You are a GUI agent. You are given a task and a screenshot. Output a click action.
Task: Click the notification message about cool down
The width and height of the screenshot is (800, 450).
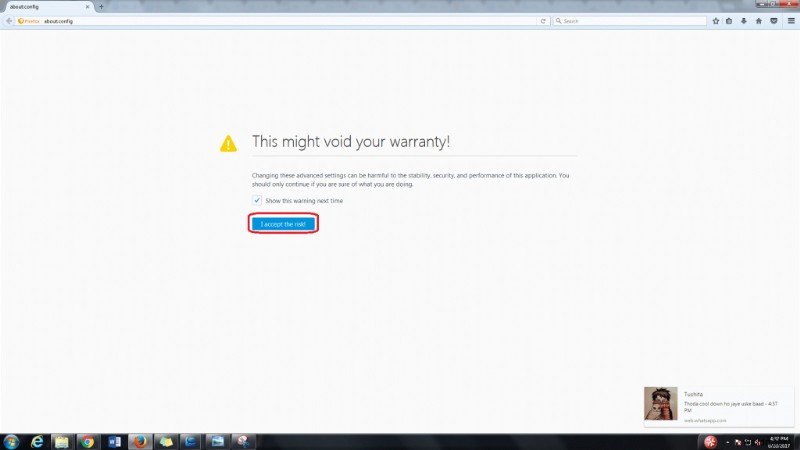click(731, 407)
